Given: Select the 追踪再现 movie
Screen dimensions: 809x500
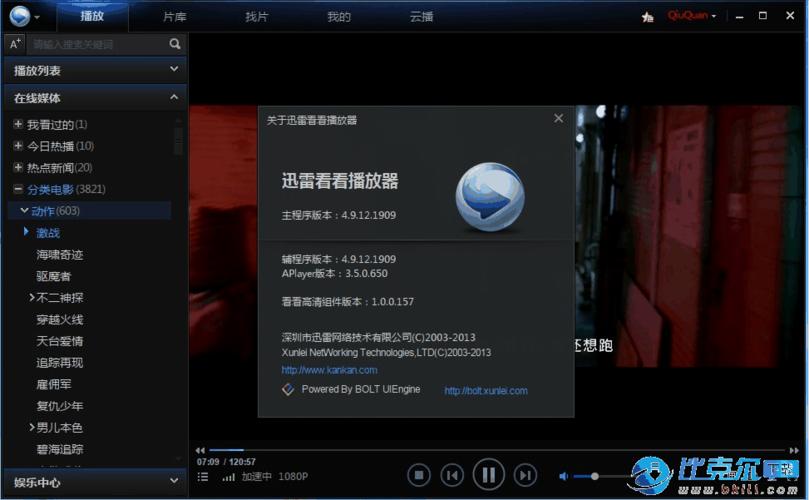Looking at the screenshot, I should (59, 363).
